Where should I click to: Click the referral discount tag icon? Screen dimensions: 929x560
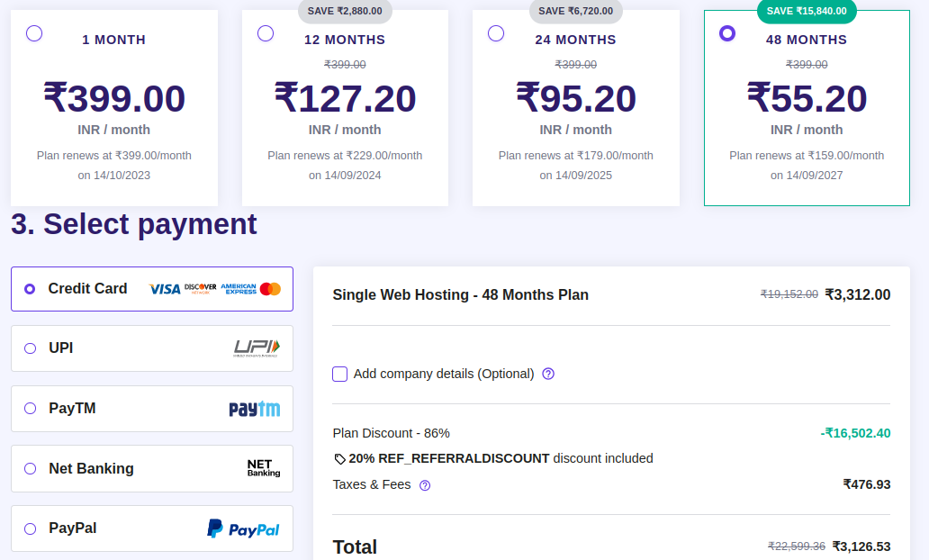[x=339, y=459]
